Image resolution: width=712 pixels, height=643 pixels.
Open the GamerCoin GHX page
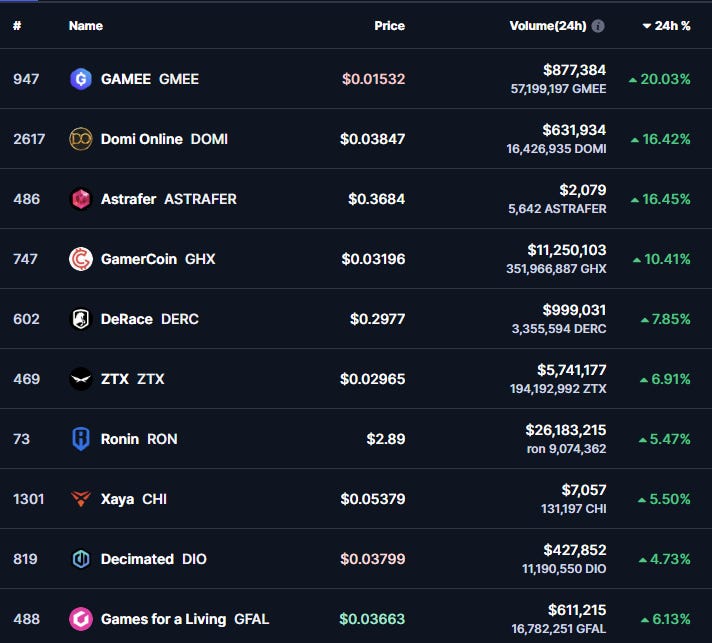(x=158, y=259)
